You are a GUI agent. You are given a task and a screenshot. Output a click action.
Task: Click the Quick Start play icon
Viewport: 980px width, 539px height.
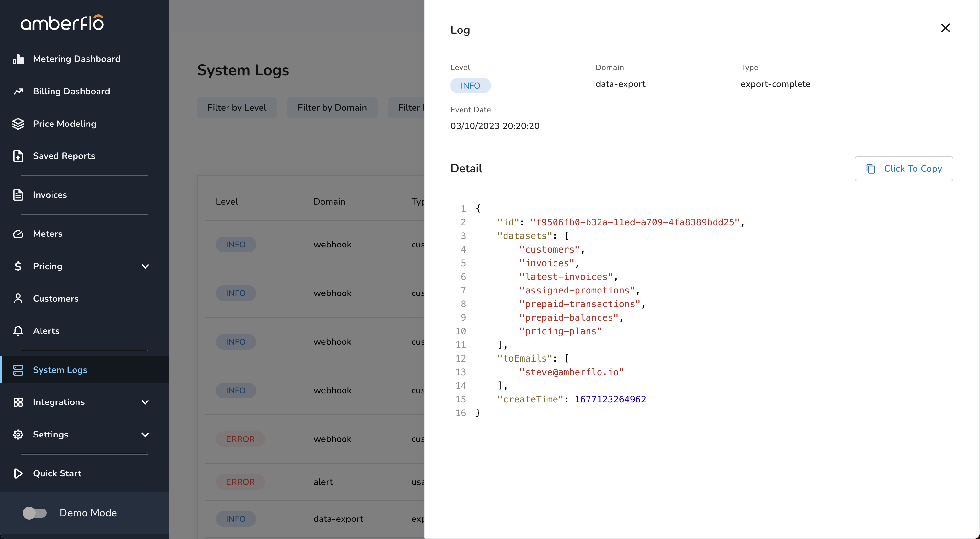pyautogui.click(x=18, y=473)
